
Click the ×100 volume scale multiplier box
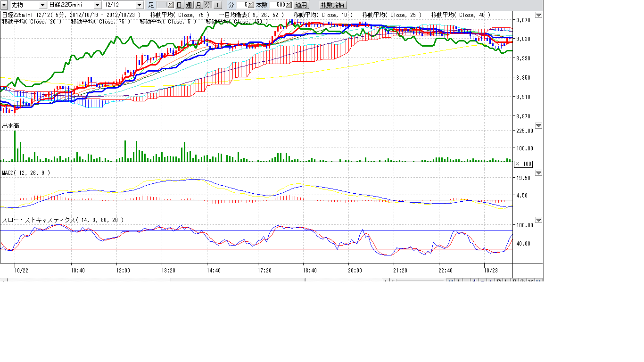click(x=523, y=164)
